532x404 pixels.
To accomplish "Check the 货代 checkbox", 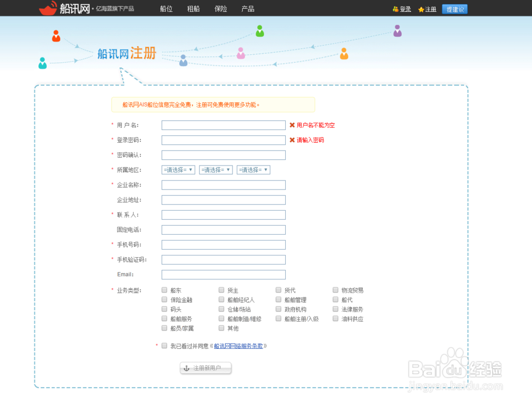I will point(279,290).
